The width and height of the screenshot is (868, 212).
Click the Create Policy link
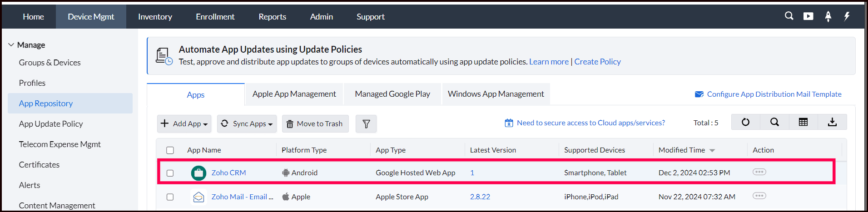[x=597, y=62]
